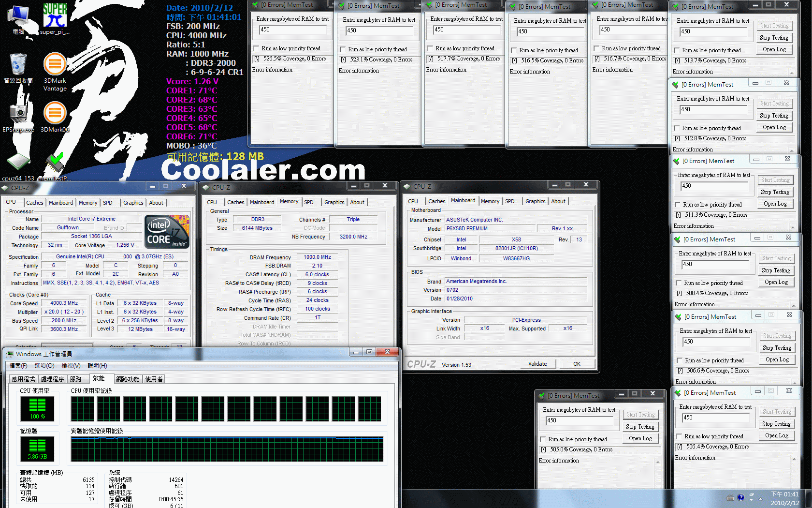
Task: Open the 資源回收筒 Recycle Bin icon
Action: pos(18,68)
